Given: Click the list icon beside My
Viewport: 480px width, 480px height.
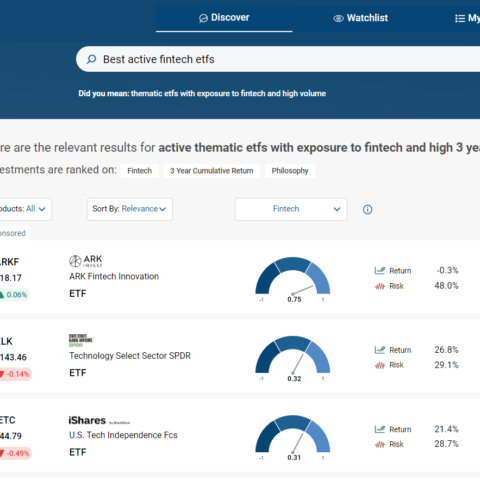Looking at the screenshot, I should [x=460, y=18].
